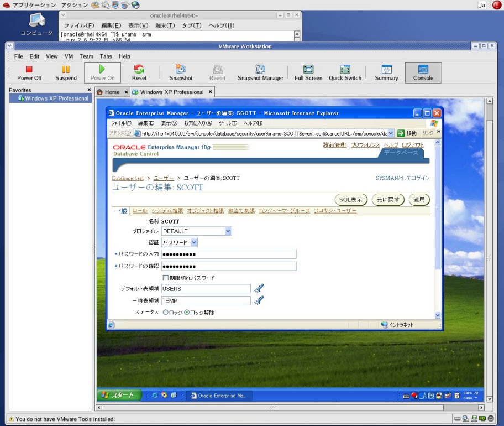Click the Reset toolbar icon
Viewport: 504px width, 426px height.
pyautogui.click(x=139, y=73)
